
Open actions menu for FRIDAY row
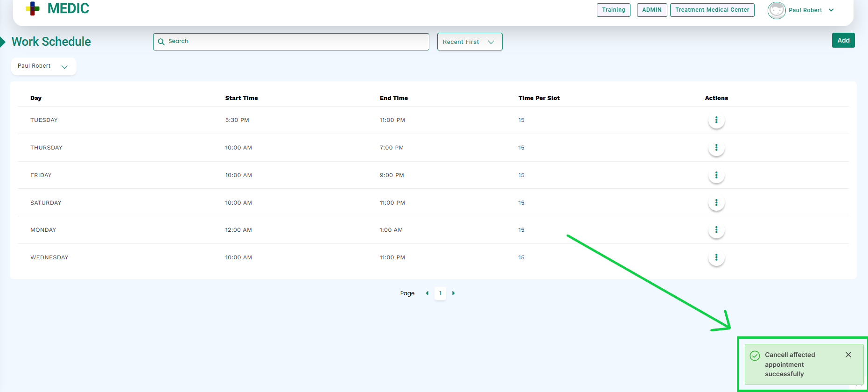tap(716, 175)
